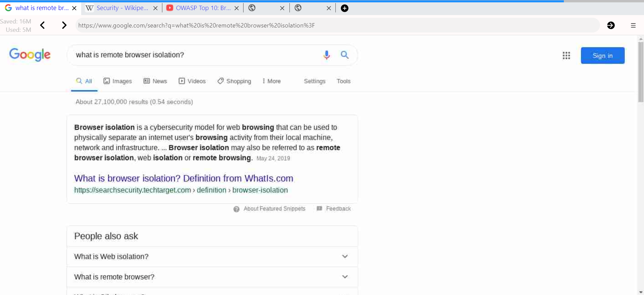Image resolution: width=644 pixels, height=295 pixels.
Task: Click the Google logo
Action: pyautogui.click(x=30, y=55)
